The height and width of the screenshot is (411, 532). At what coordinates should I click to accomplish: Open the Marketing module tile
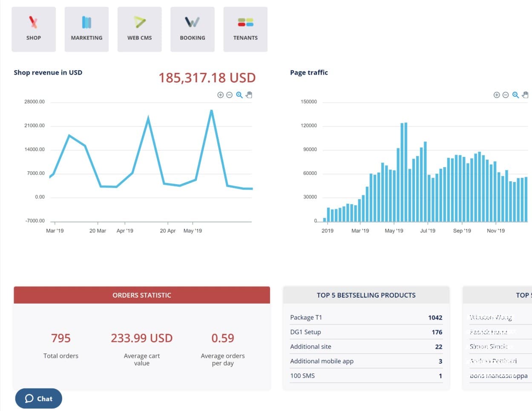tap(86, 29)
